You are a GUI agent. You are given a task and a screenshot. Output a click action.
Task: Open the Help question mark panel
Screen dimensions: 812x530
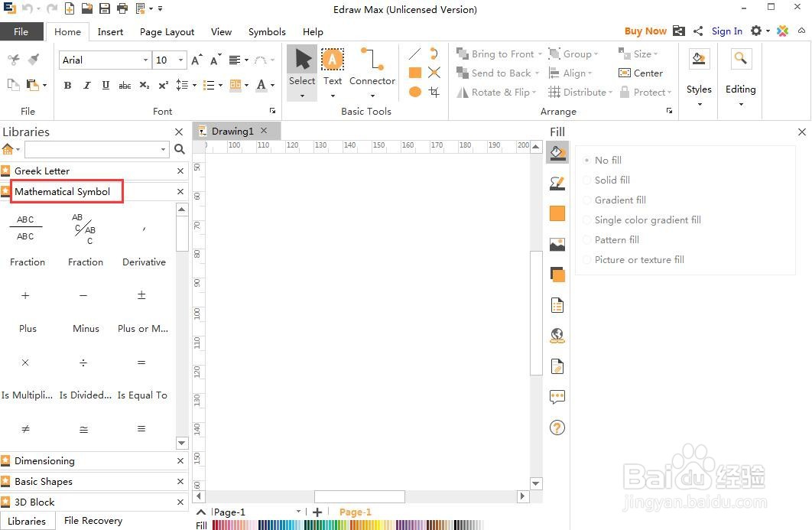[557, 428]
